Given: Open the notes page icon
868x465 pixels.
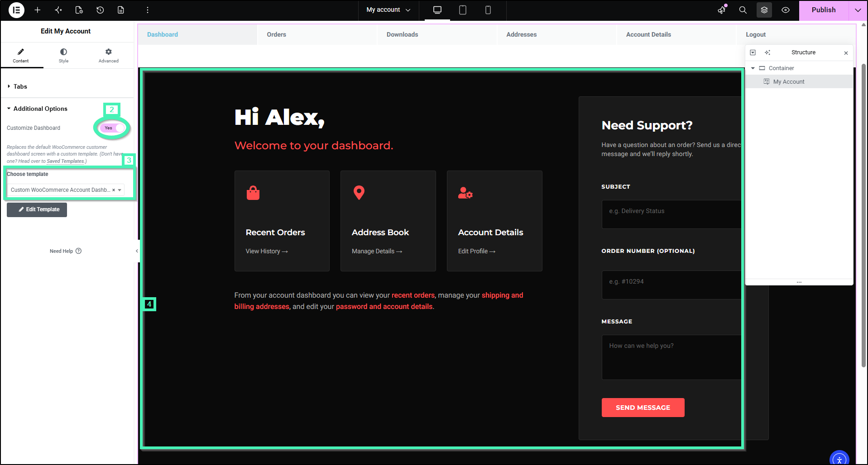Looking at the screenshot, I should tap(121, 10).
